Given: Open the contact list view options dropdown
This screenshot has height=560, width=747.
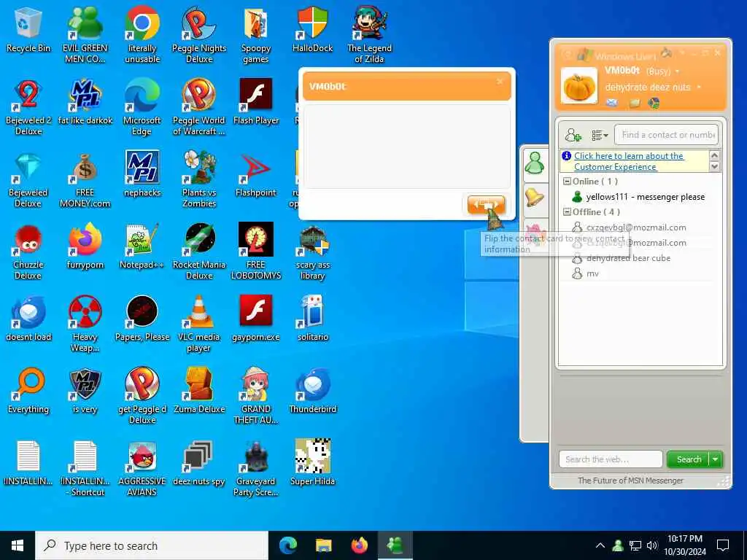Looking at the screenshot, I should click(600, 136).
